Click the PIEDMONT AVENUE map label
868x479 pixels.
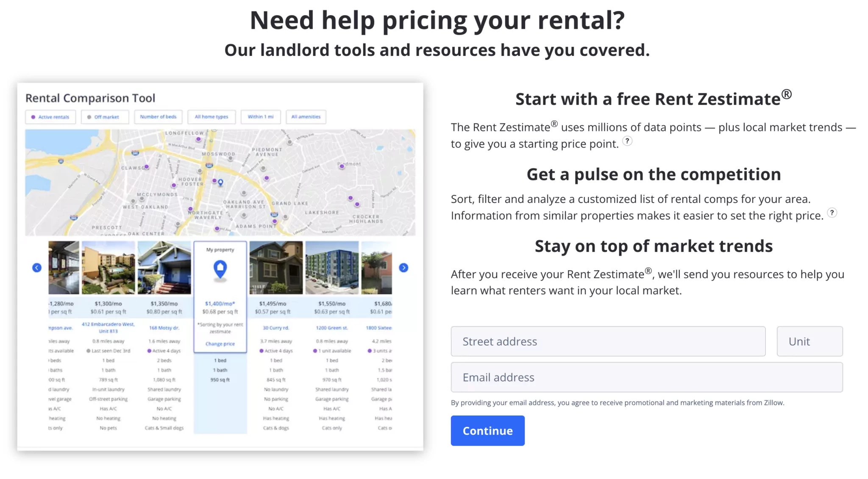point(267,152)
